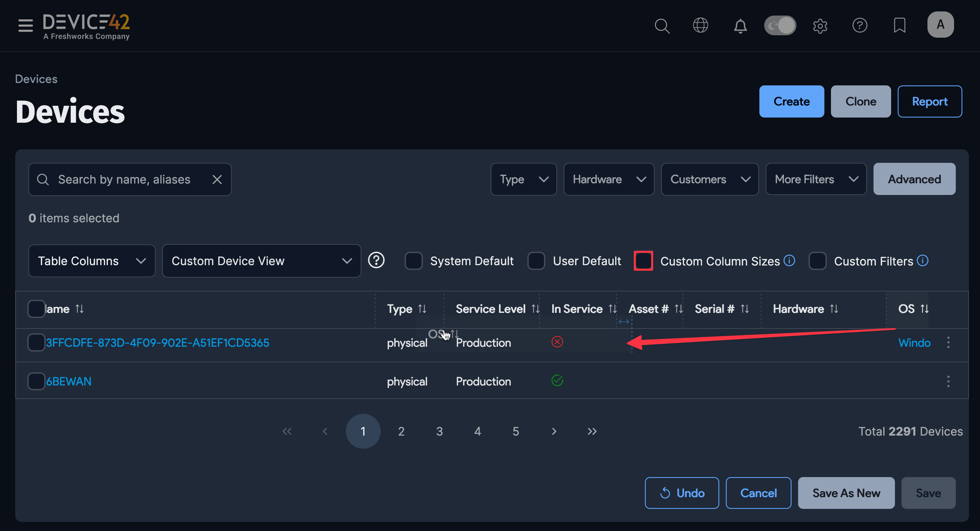The width and height of the screenshot is (980, 531).
Task: Toggle the dark mode switch
Action: (780, 26)
